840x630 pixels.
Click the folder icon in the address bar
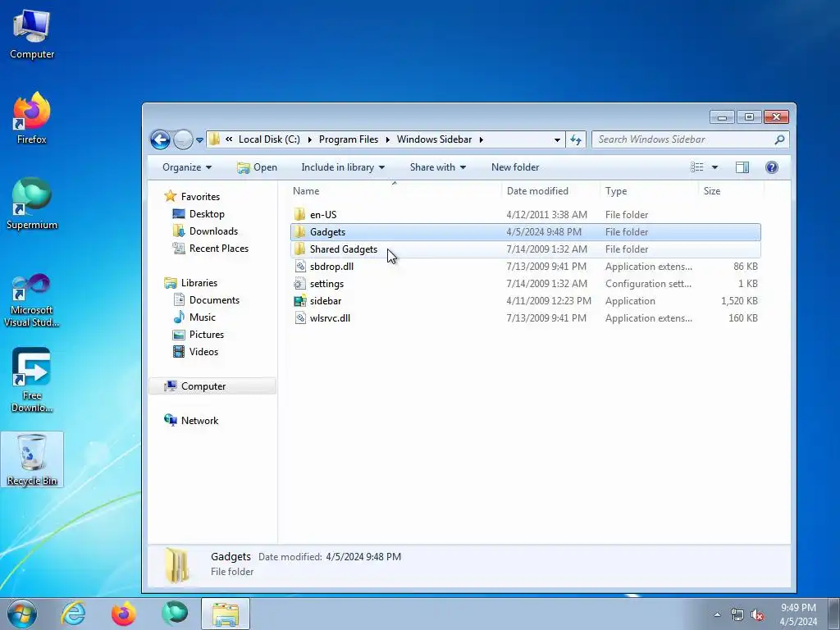click(214, 139)
